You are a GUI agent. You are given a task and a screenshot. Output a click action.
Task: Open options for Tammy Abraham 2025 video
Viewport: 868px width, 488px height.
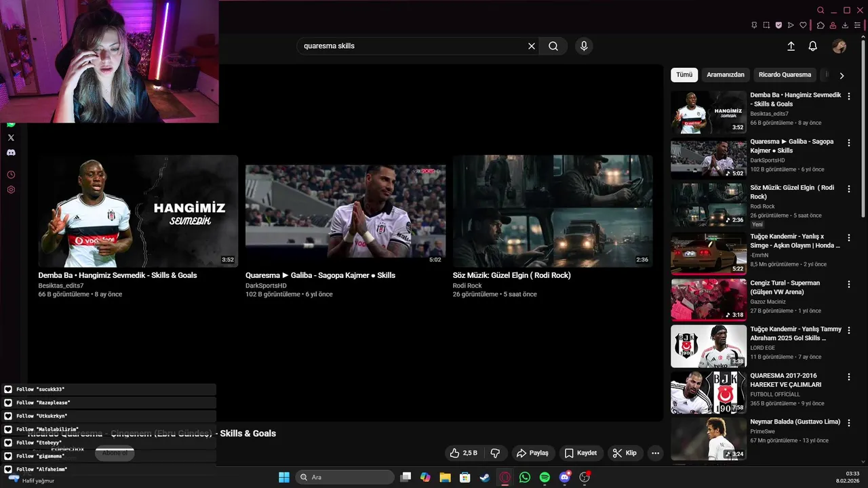click(x=848, y=330)
